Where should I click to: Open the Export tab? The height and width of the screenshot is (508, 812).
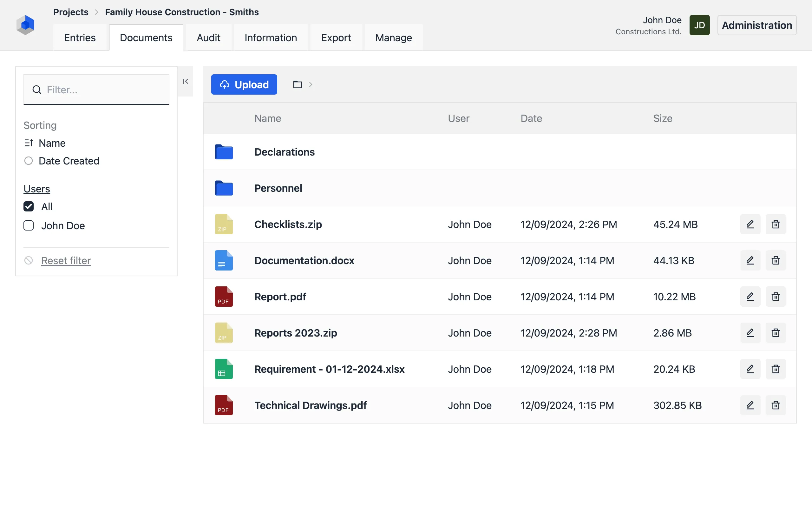coord(336,38)
